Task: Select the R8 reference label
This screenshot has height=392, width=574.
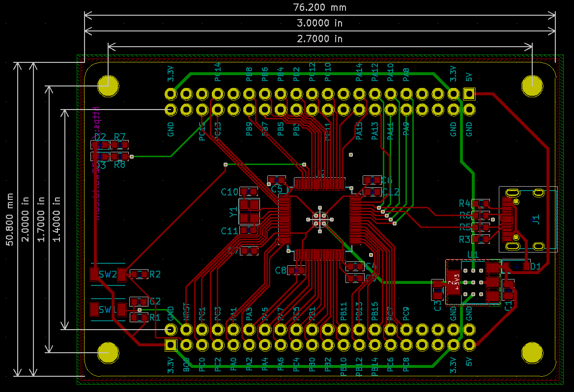Action: (120, 165)
